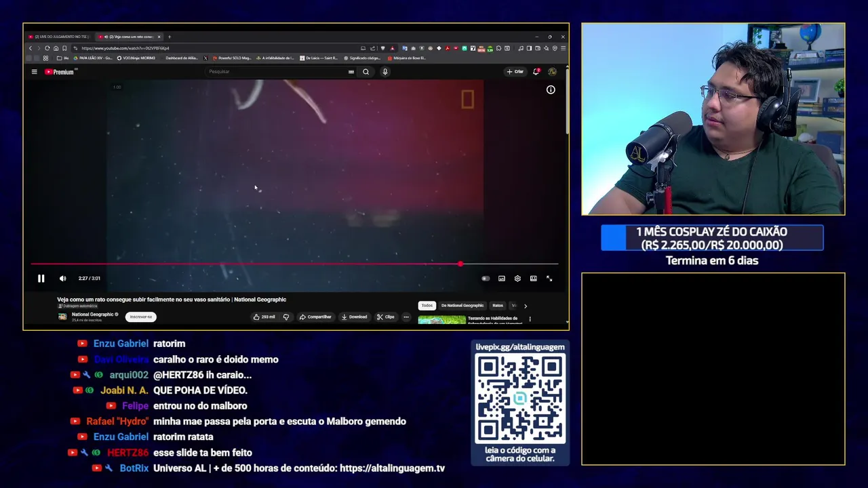Go forward in the browser
868x488 pixels.
[x=39, y=48]
